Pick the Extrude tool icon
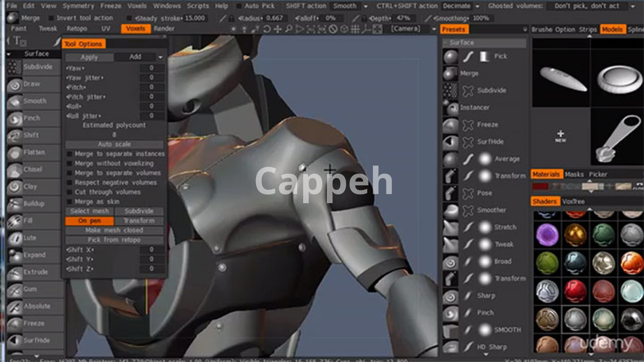 coord(14,273)
